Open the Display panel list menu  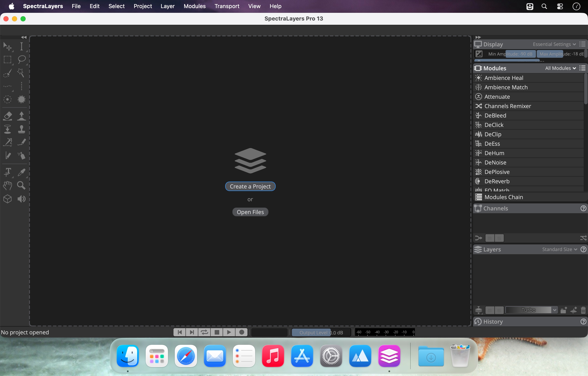tap(583, 44)
